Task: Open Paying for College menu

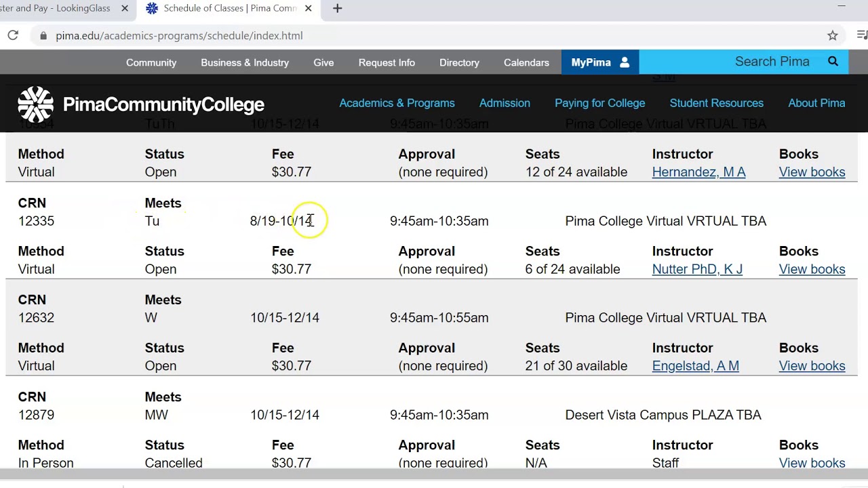Action: click(x=599, y=103)
